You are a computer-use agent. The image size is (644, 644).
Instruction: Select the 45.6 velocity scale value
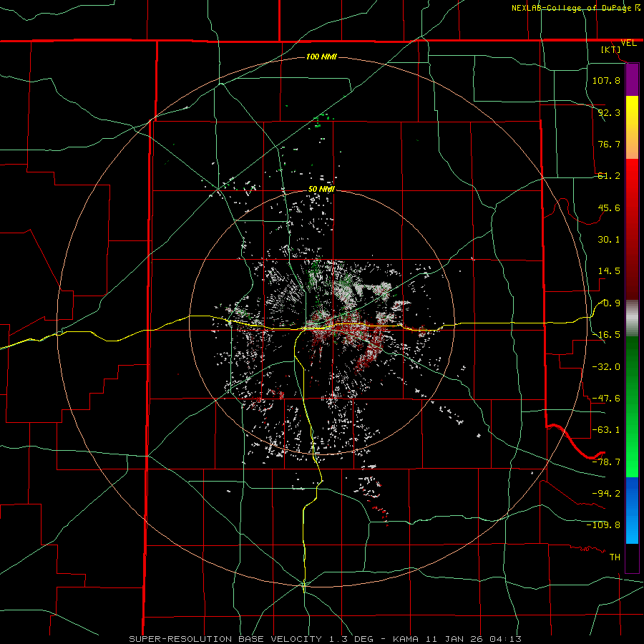pyautogui.click(x=609, y=208)
